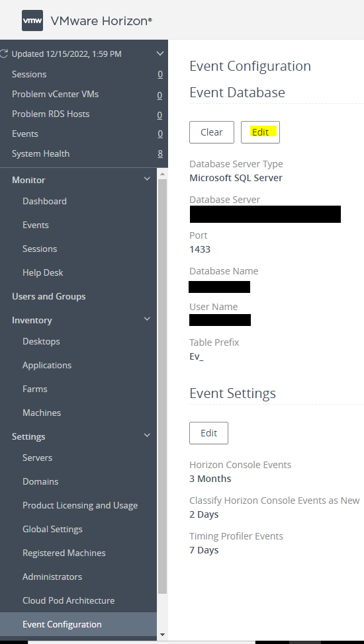364x644 pixels.
Task: Open Events count link in status panel
Action: click(x=160, y=134)
